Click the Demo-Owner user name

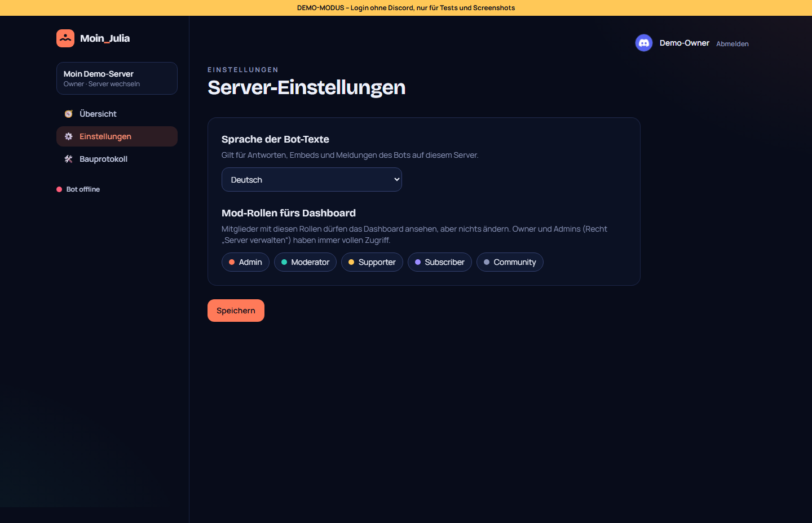pos(685,43)
